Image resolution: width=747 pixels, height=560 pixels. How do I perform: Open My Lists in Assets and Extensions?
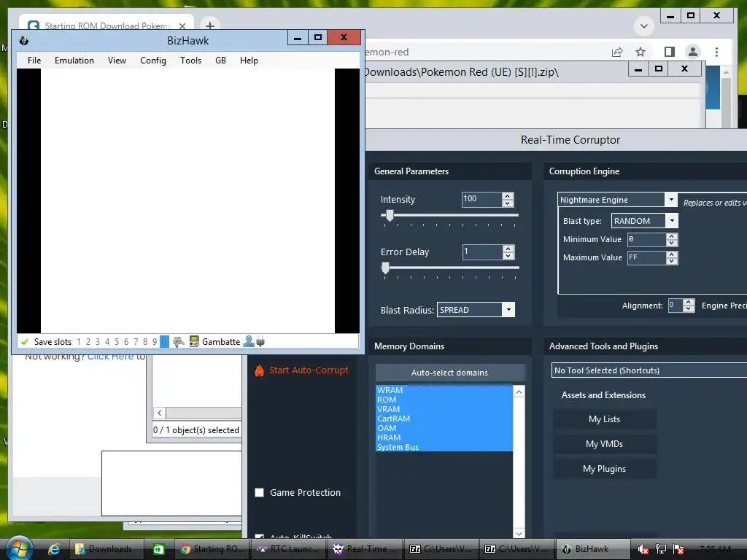coord(605,419)
